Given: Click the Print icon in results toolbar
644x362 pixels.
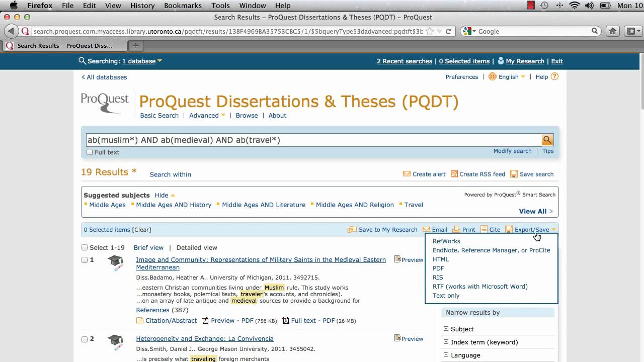Looking at the screenshot, I should 456,229.
